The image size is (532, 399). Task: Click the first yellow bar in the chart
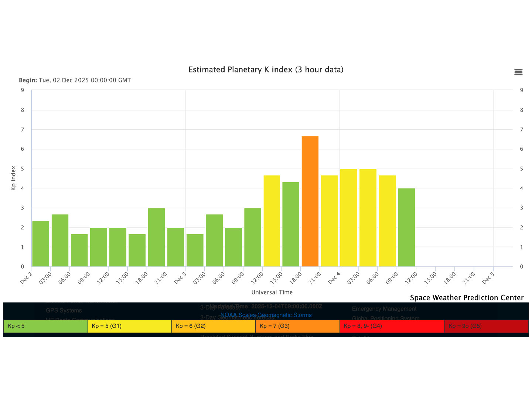tap(272, 221)
